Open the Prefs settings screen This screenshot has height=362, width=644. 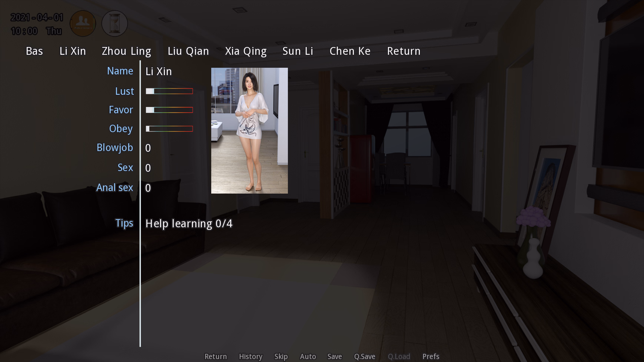431,356
